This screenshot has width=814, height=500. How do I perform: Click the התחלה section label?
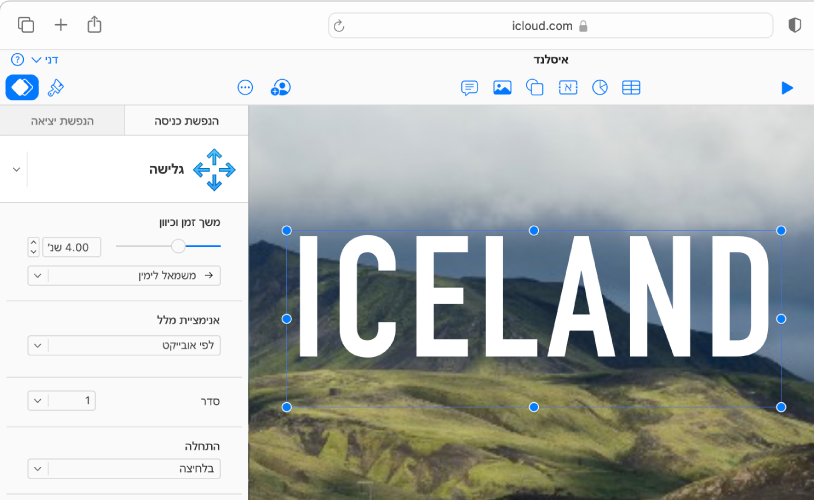(x=202, y=446)
